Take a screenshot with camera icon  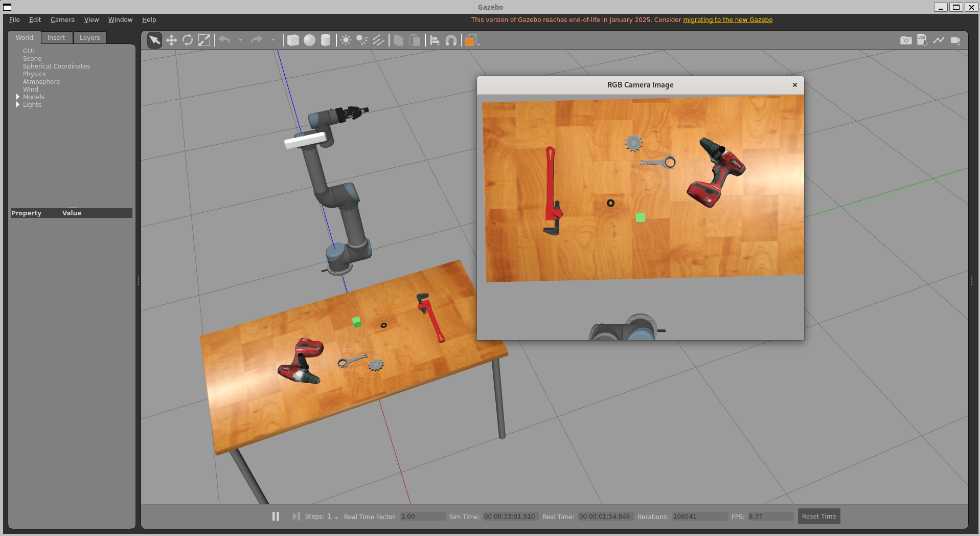pos(906,40)
